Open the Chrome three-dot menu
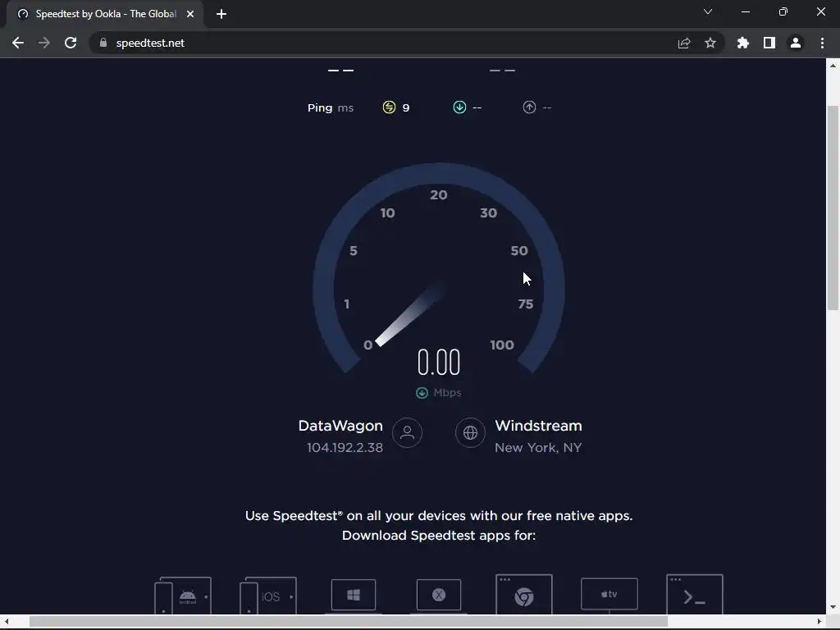Viewport: 840px width, 630px height. 822,43
